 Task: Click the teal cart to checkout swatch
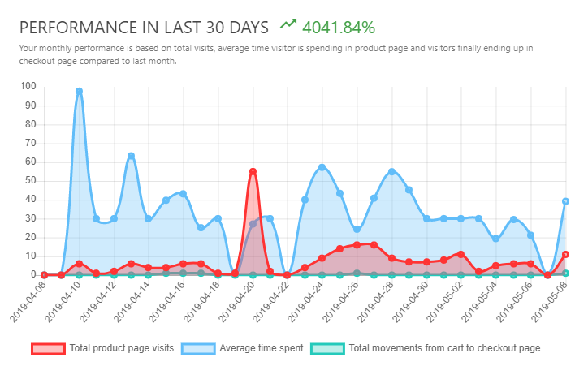[327, 349]
